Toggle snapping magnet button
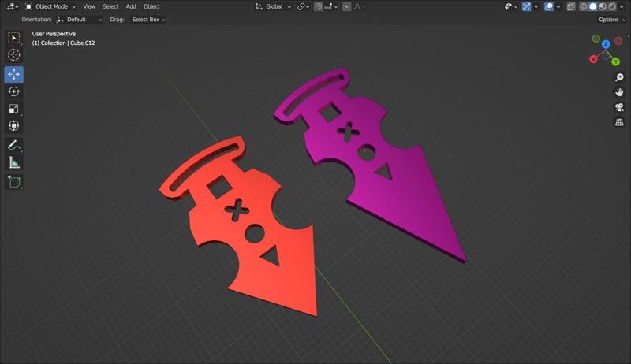The height and width of the screenshot is (364, 631). [319, 6]
